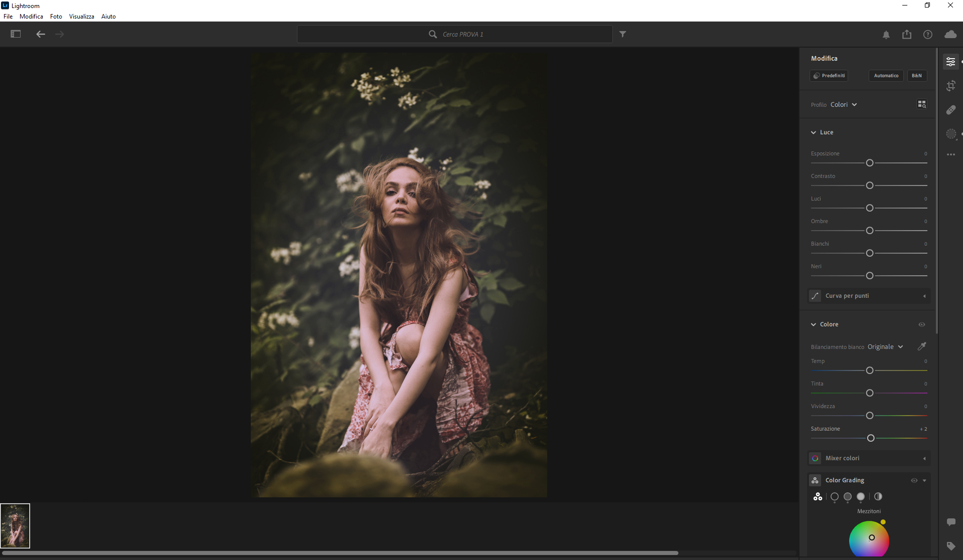The height and width of the screenshot is (560, 963).
Task: Collapse the Luce panel section
Action: [x=813, y=132]
